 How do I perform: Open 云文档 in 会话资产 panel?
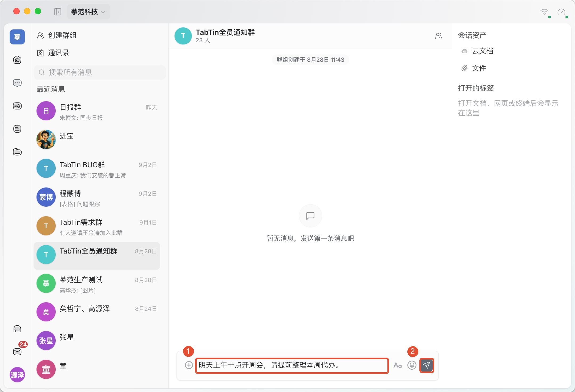tap(477, 51)
